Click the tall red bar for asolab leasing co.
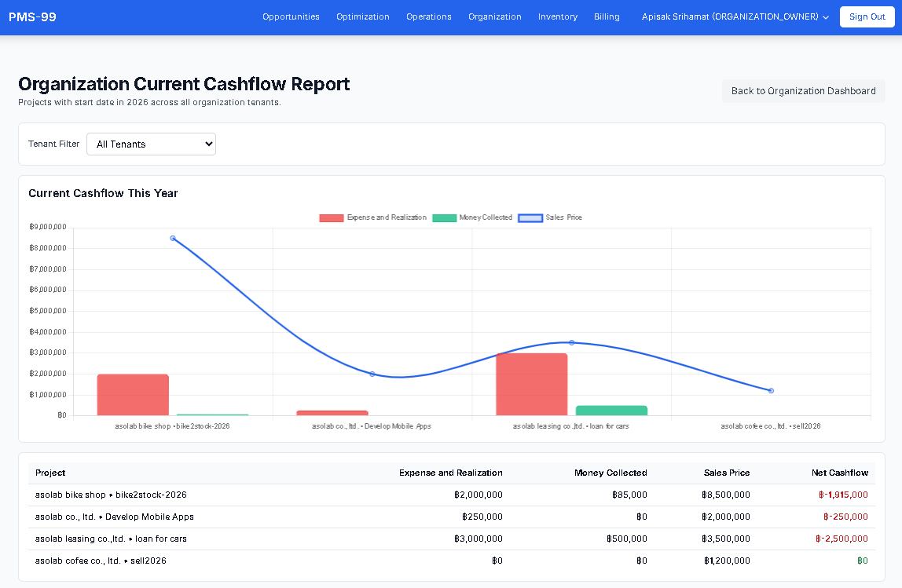Screen dimensions: 902x588 (532, 383)
